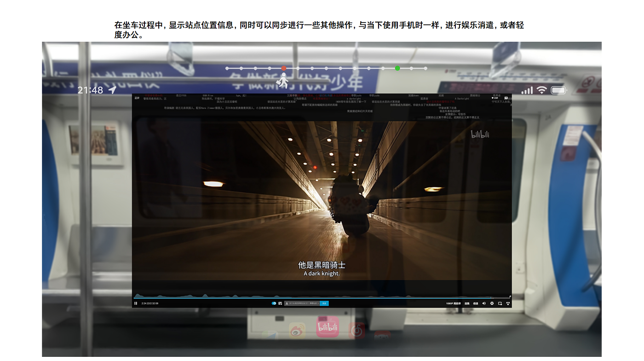
Task: Pause the Bilibili video playback
Action: pos(136,303)
